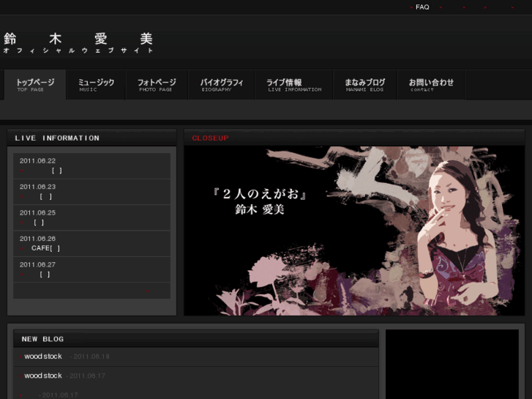Open the 2011.06.26 CAFE live entry
Image resolution: width=532 pixels, height=399 pixels.
coord(91,244)
